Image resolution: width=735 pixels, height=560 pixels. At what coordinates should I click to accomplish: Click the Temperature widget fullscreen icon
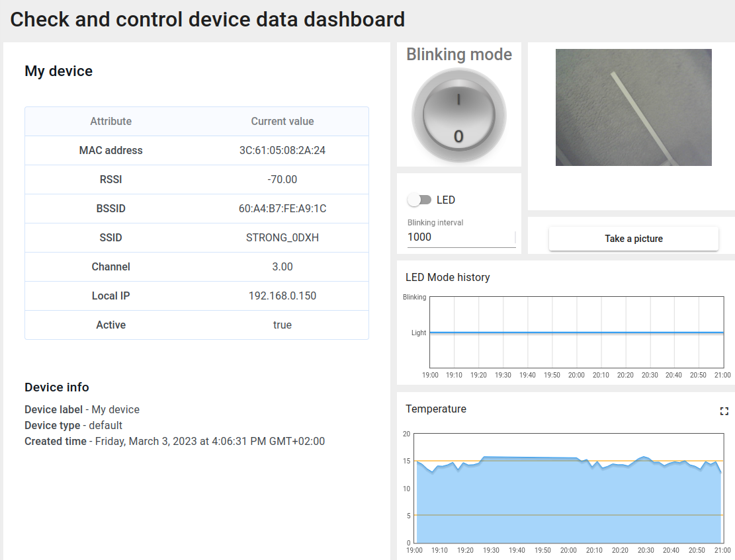coord(724,411)
